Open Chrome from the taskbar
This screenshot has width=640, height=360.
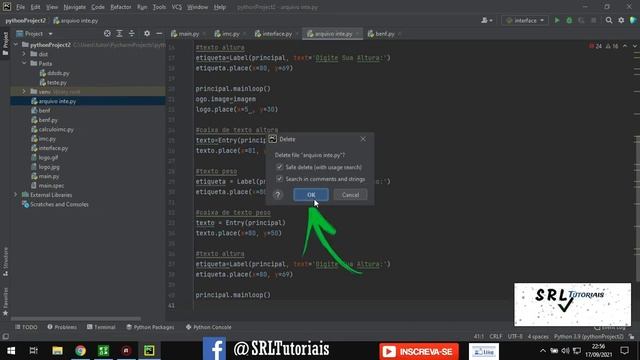80,351
